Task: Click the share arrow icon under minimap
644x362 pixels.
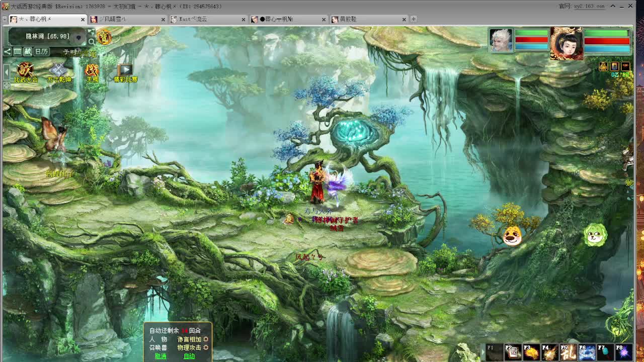Action: coord(7,51)
